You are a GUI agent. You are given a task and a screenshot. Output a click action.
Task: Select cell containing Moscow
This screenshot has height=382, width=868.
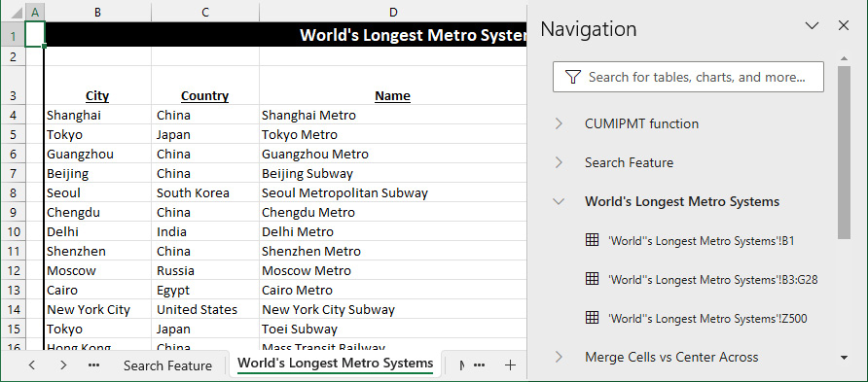point(97,270)
